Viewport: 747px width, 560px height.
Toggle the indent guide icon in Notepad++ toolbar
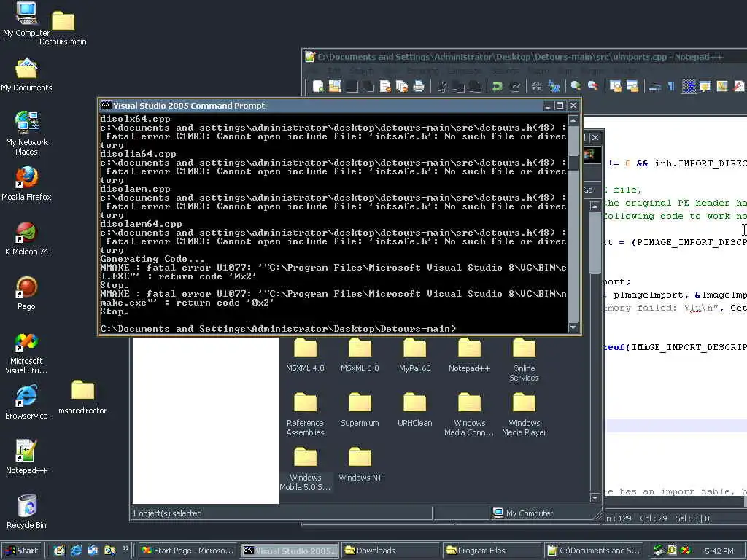pos(689,86)
